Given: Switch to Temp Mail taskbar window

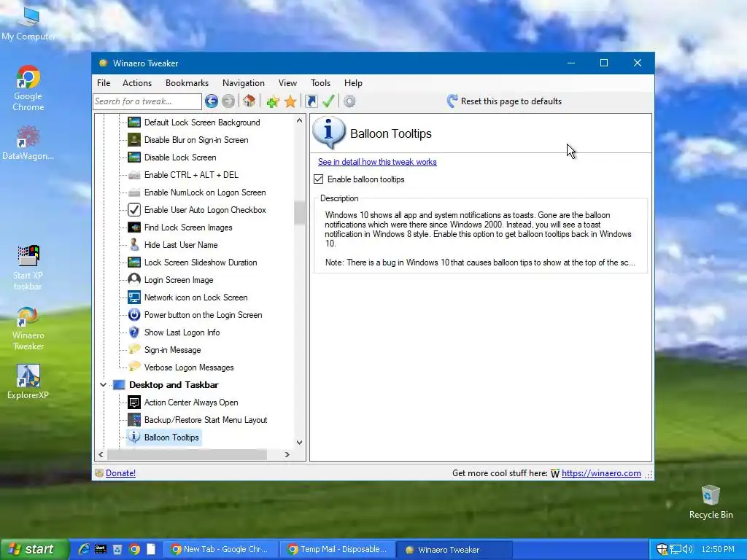Looking at the screenshot, I should tap(337, 549).
